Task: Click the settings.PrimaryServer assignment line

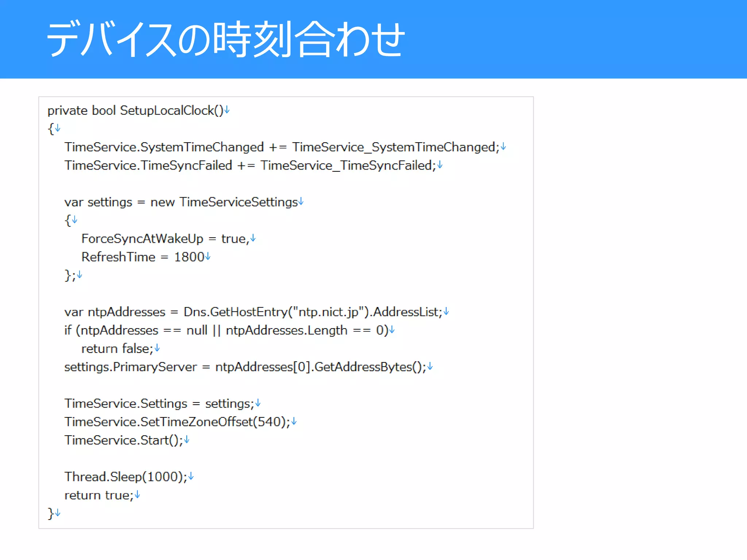Action: tap(245, 367)
